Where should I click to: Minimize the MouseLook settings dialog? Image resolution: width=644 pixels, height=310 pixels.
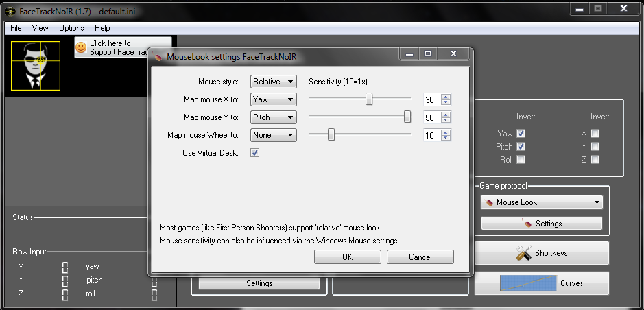tap(409, 53)
